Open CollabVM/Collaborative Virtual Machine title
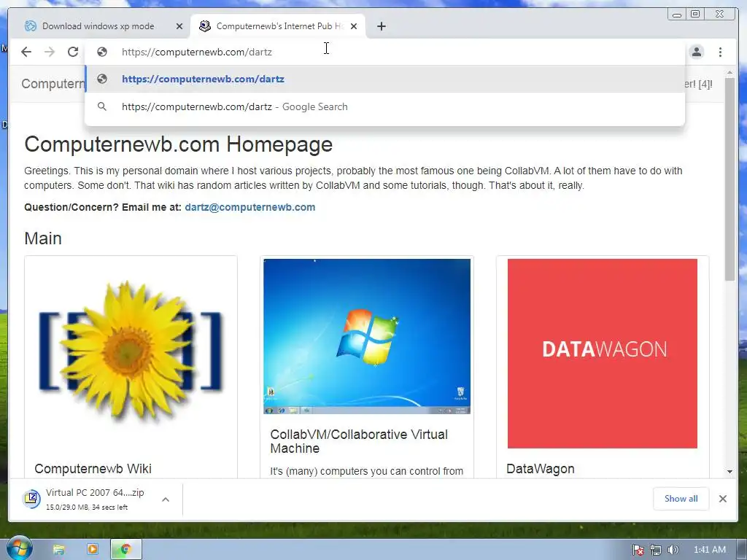Screen dimensions: 747x560 [x=359, y=441]
